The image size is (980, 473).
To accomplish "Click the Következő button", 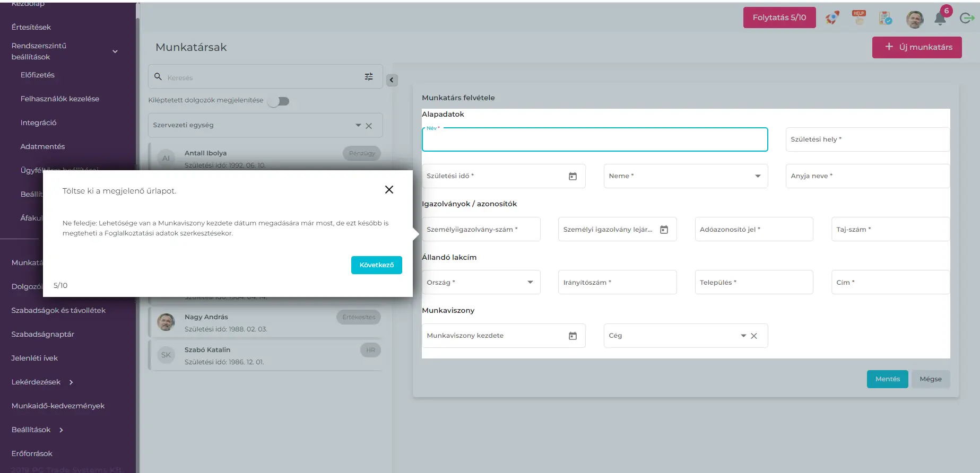I will pyautogui.click(x=376, y=265).
